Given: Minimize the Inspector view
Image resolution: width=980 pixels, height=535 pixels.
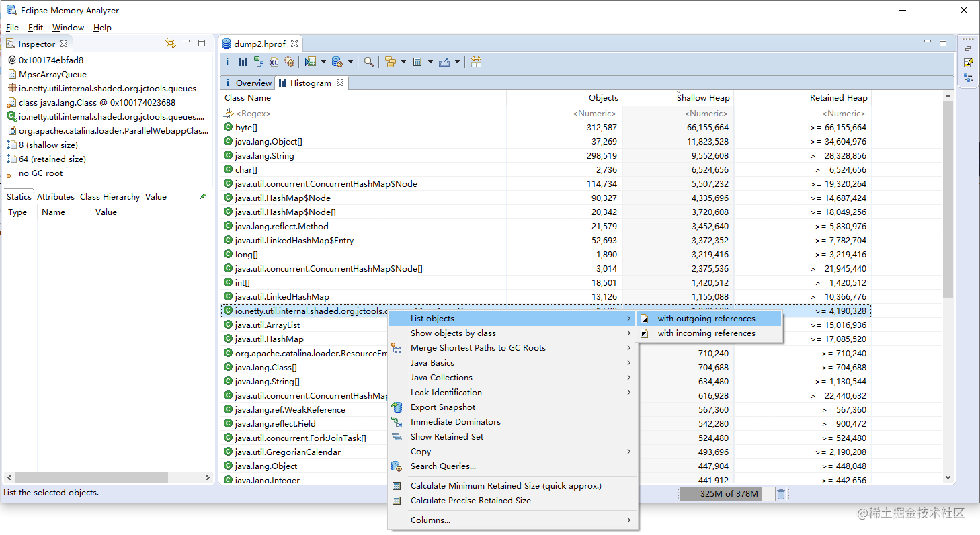Looking at the screenshot, I should pyautogui.click(x=186, y=42).
